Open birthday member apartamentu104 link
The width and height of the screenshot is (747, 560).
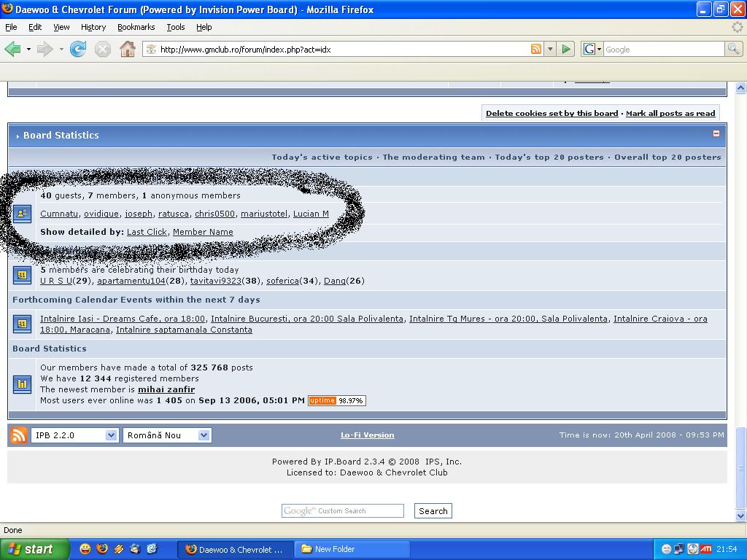tap(131, 281)
